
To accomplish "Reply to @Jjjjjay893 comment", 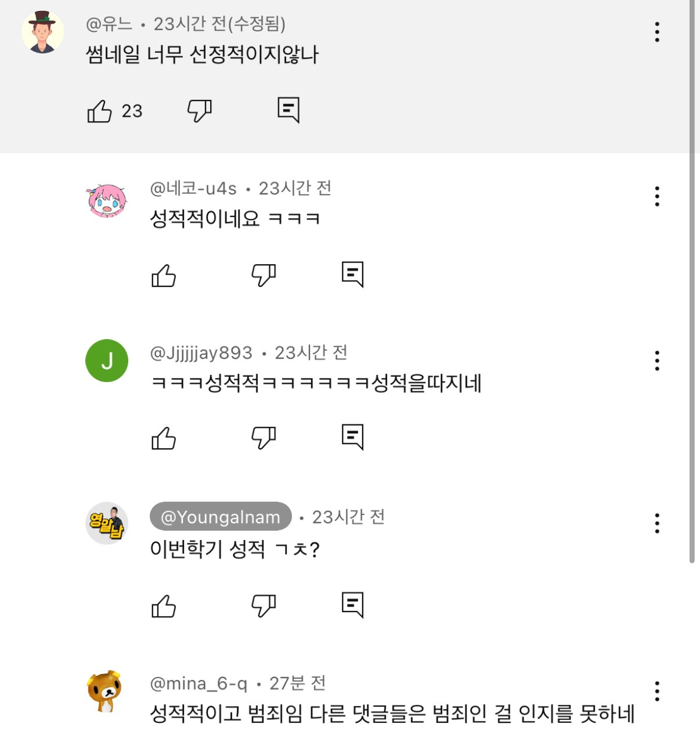I will 352,437.
